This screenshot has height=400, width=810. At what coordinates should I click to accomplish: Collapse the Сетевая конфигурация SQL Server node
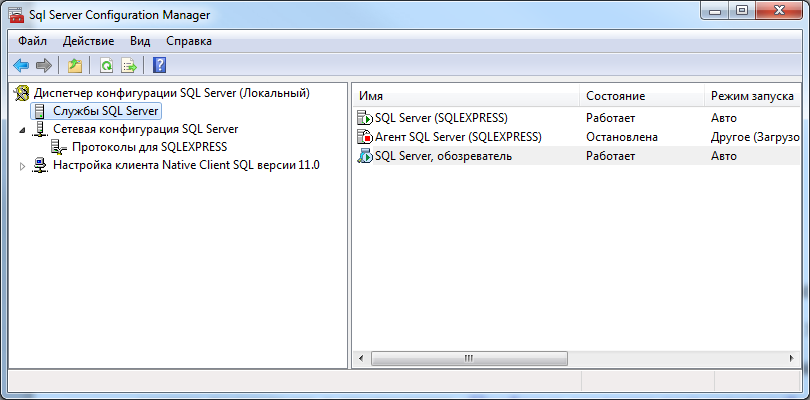coord(23,130)
